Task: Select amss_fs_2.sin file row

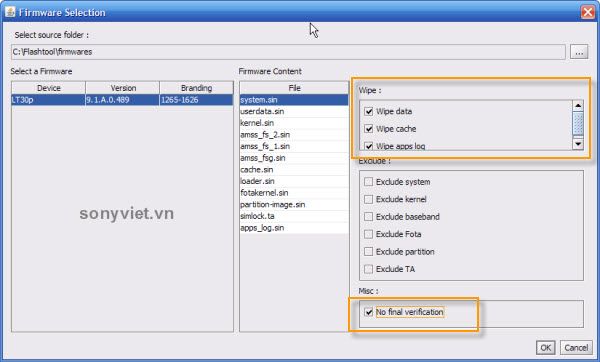Action: (294, 135)
